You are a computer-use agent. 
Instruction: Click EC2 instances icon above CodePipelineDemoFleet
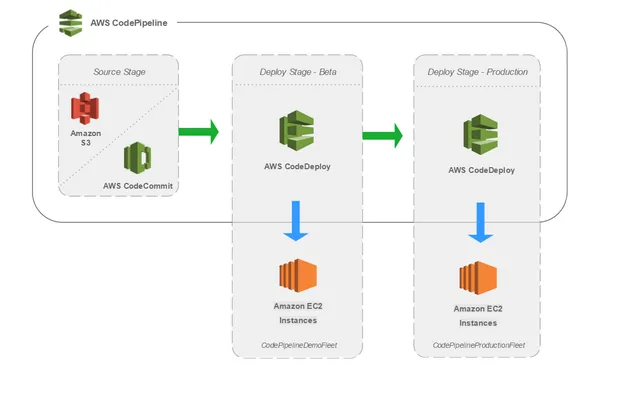(298, 276)
